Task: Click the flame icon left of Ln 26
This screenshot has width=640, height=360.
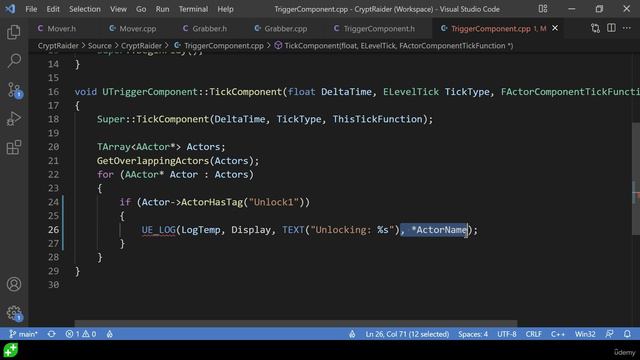Action: point(352,334)
